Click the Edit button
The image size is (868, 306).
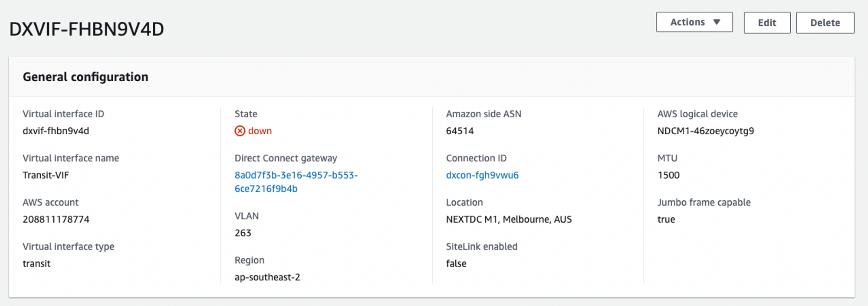766,23
